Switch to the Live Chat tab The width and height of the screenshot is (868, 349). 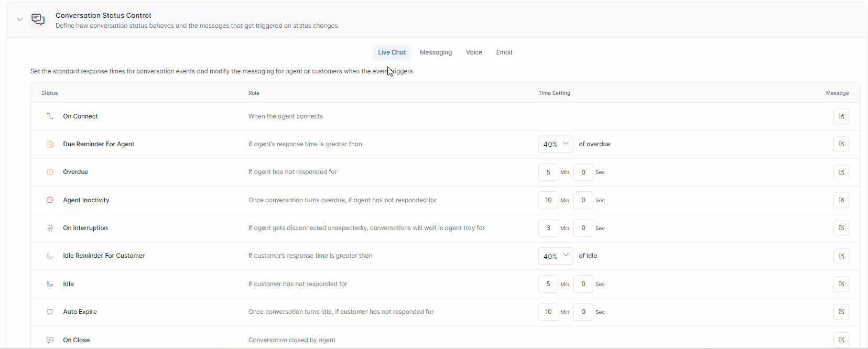coord(392,52)
